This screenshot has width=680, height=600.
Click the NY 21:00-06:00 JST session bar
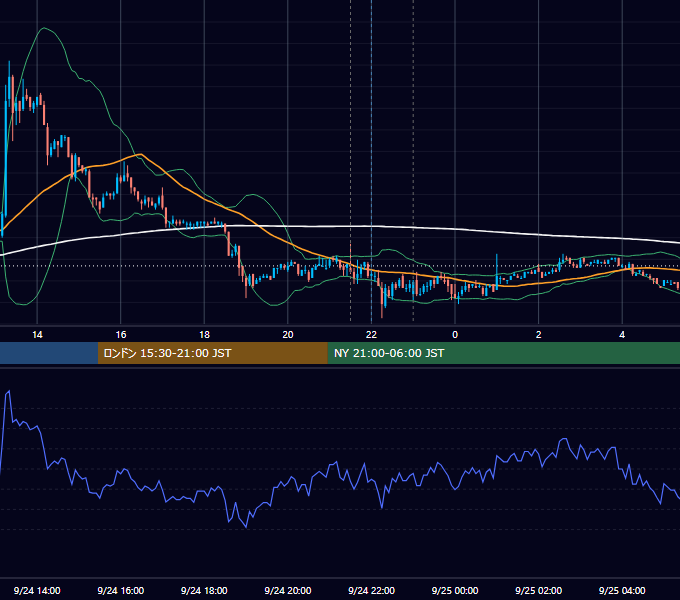click(x=503, y=353)
